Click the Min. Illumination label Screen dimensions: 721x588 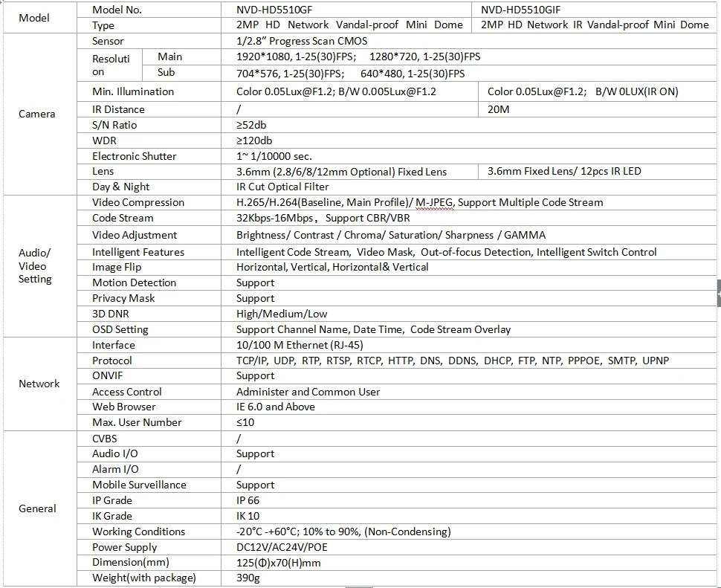pos(133,91)
